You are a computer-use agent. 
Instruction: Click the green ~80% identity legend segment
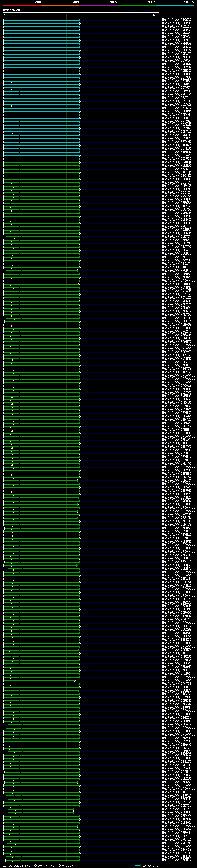(x=137, y=6)
